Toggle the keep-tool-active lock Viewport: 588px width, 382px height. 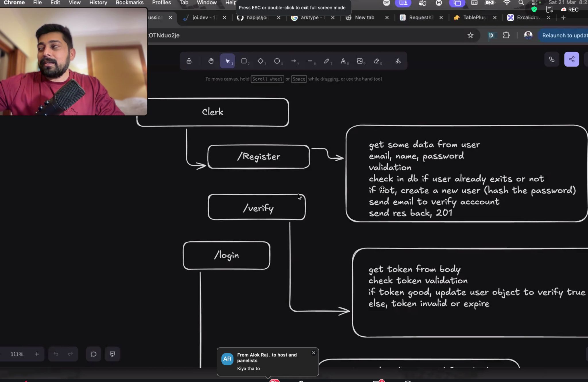point(189,61)
